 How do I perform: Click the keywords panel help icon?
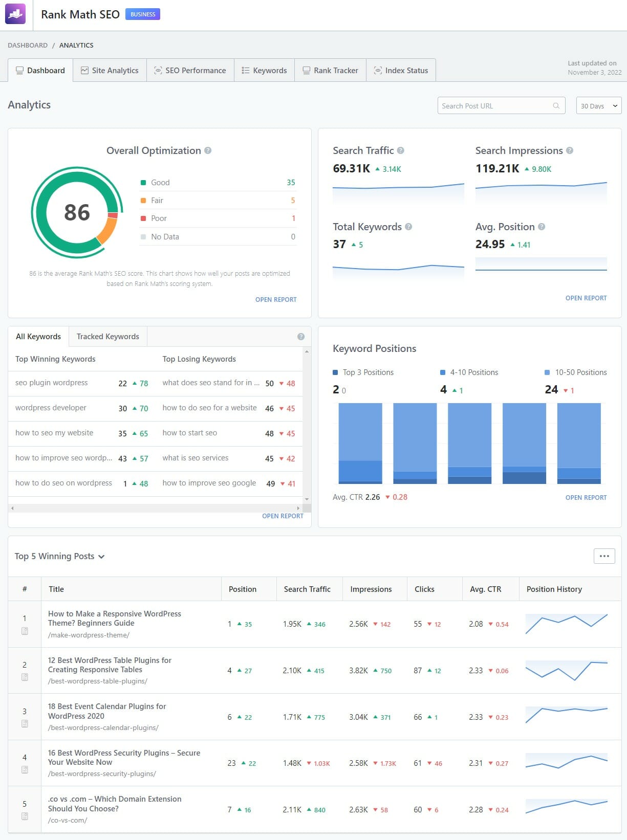[301, 337]
